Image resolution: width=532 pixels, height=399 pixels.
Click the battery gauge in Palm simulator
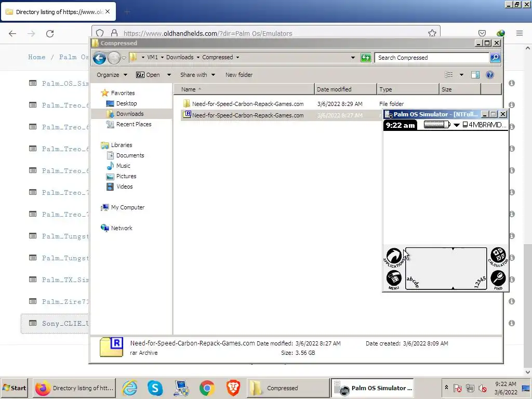coord(437,125)
